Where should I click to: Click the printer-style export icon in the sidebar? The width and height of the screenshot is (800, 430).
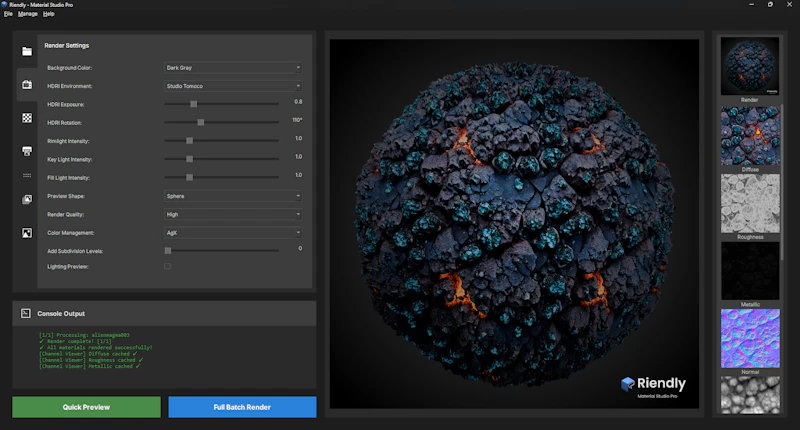(x=27, y=150)
